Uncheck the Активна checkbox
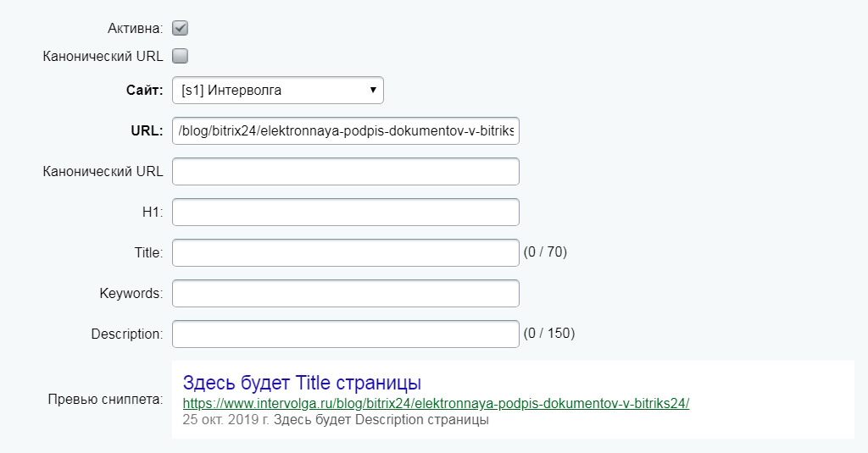Viewport: 868px width, 453px height. pos(180,28)
